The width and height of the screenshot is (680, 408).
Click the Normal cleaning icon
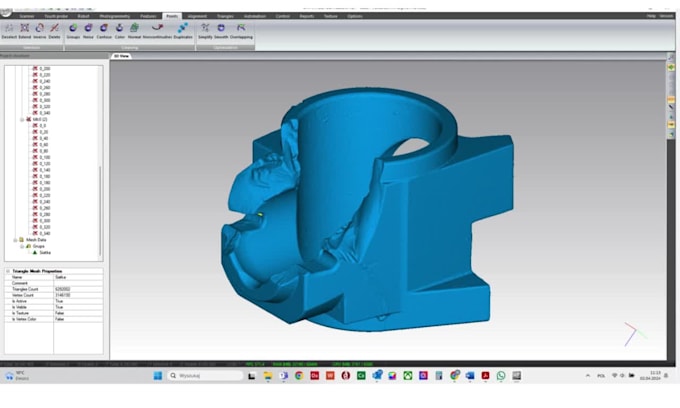pyautogui.click(x=134, y=28)
